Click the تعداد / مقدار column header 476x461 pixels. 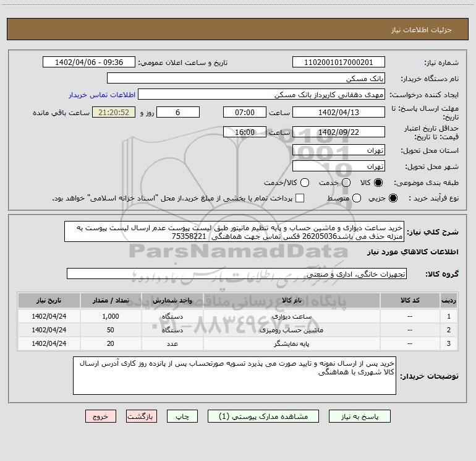pos(111,301)
